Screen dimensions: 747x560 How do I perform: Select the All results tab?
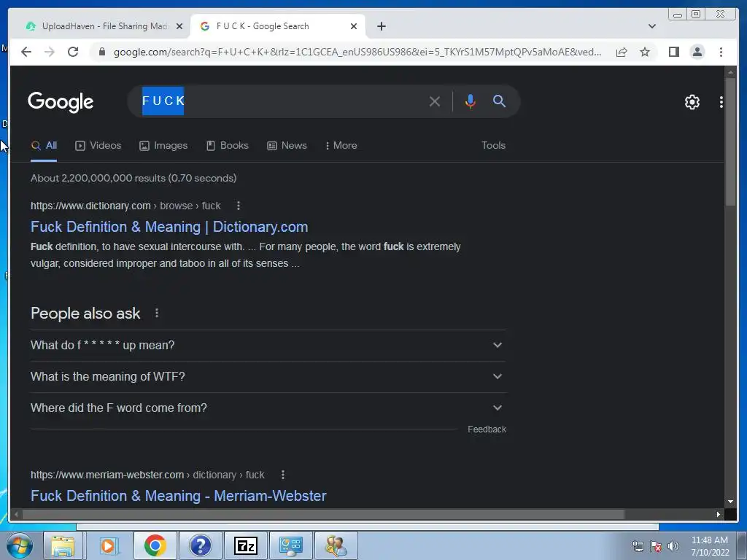[x=44, y=146]
